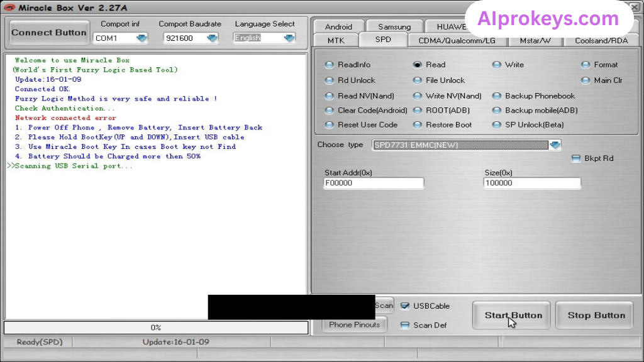Click the 'Network connected error' log line

pyautogui.click(x=65, y=118)
